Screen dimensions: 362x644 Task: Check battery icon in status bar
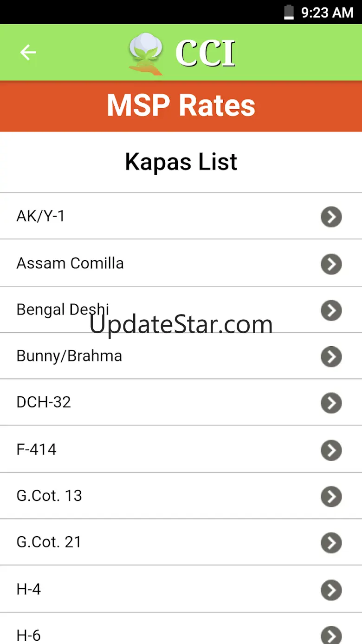[289, 13]
